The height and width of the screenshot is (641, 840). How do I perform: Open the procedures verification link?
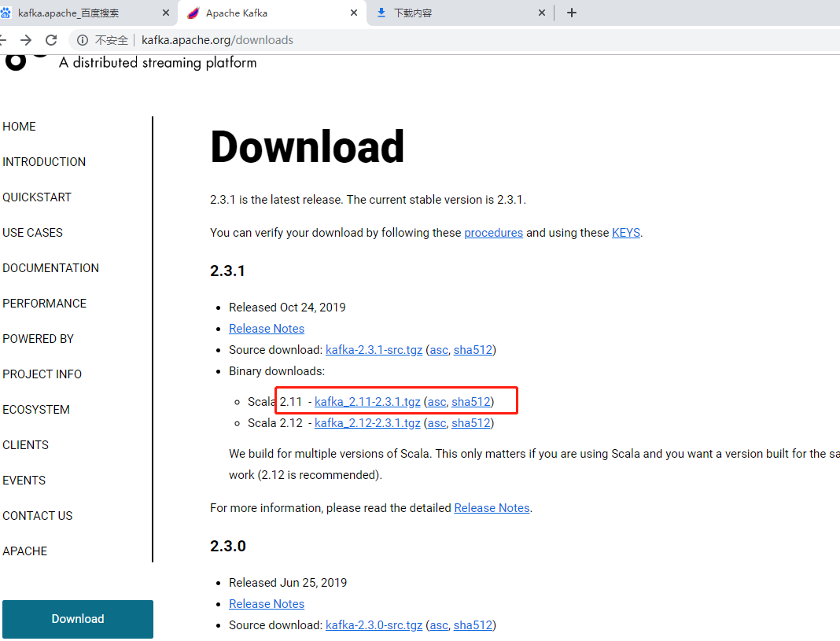tap(493, 232)
